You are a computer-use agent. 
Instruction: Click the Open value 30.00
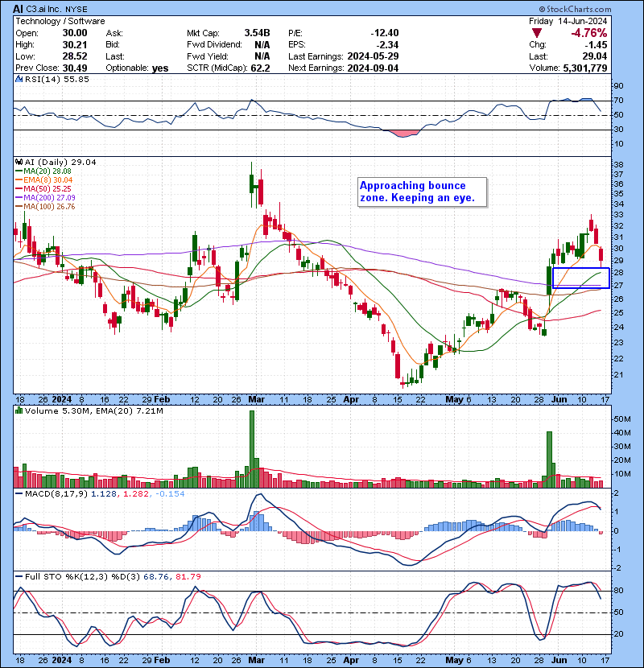click(x=75, y=33)
